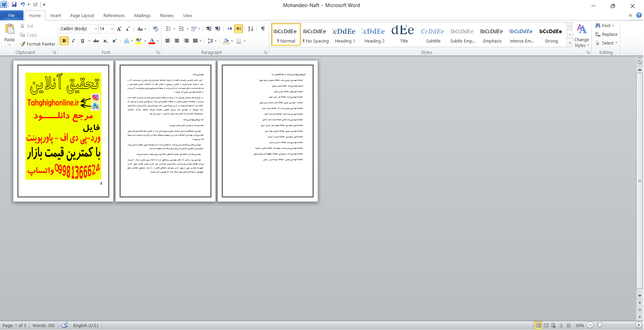Open the File tab
The width and height of the screenshot is (644, 330).
pyautogui.click(x=11, y=15)
